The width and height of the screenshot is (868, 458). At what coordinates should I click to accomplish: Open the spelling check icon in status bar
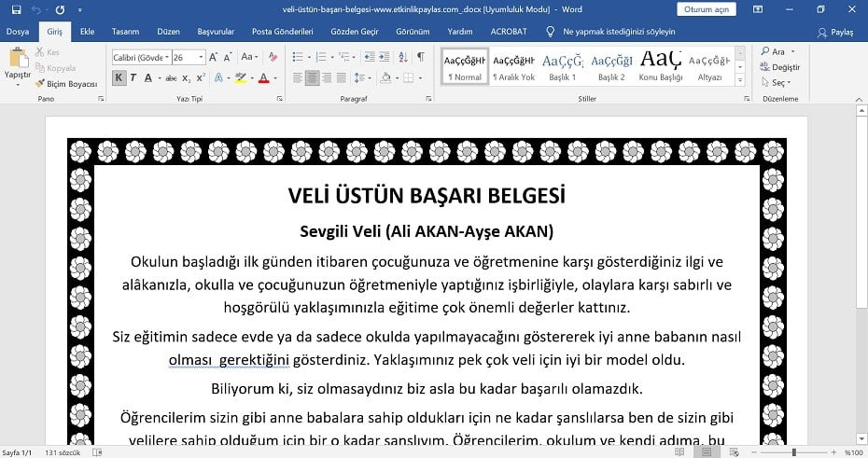(97, 452)
